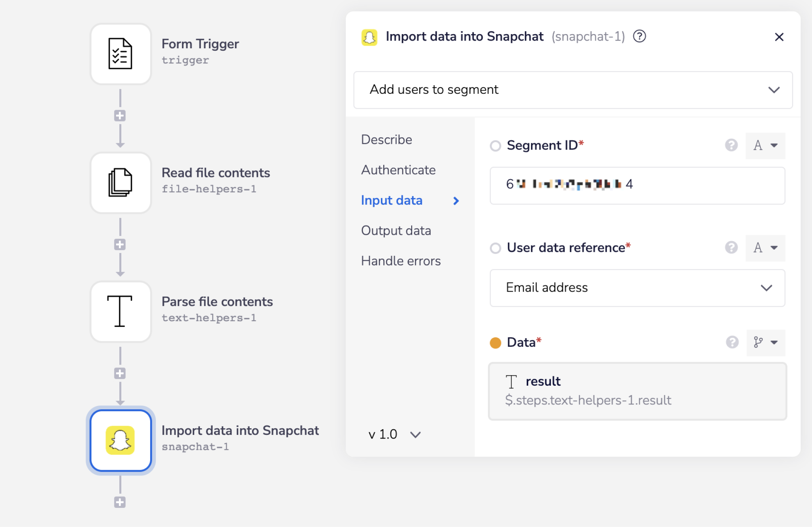Toggle the User data reference radio circle
Screen dimensions: 812x527
495,248
